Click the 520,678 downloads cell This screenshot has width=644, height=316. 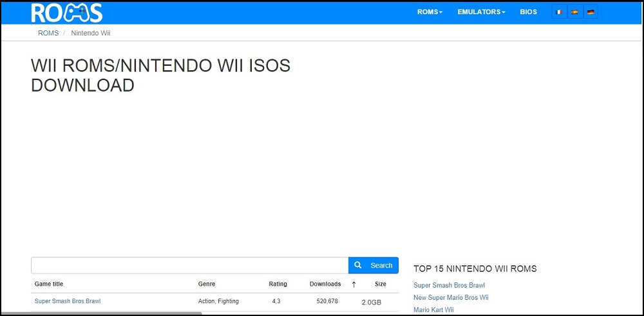tap(327, 301)
